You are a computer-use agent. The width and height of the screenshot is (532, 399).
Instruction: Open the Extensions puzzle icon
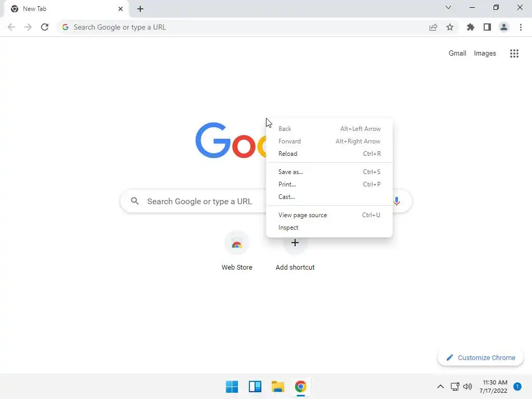tap(471, 27)
